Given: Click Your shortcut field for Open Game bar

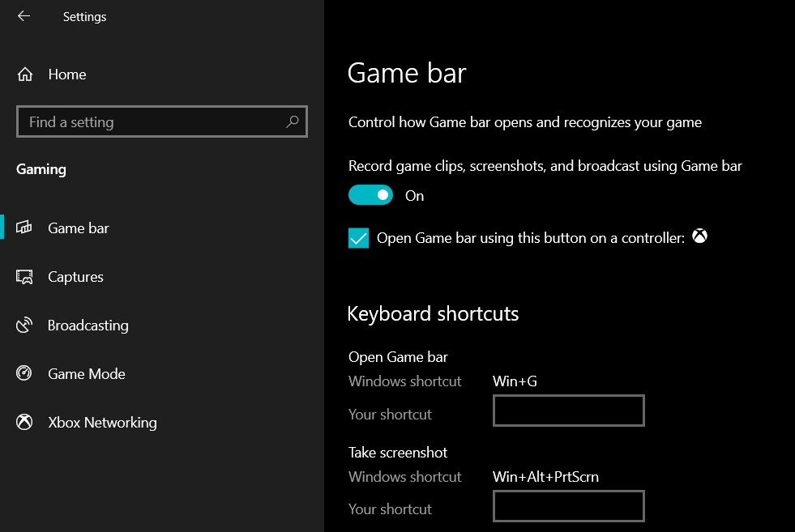Looking at the screenshot, I should [568, 411].
